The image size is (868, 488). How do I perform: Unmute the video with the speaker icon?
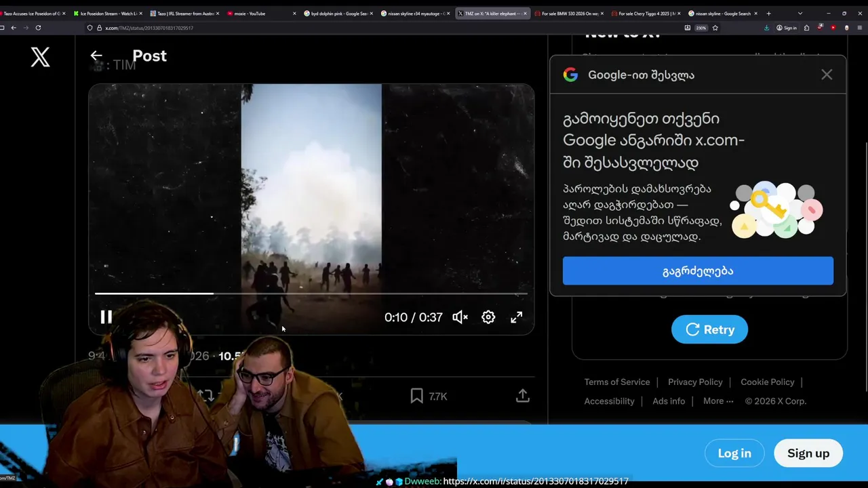click(460, 317)
